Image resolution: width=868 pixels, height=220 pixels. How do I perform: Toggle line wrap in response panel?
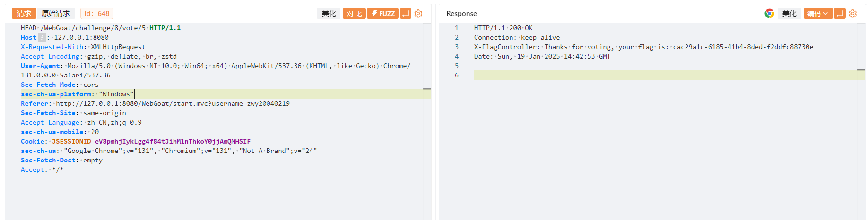pos(840,14)
